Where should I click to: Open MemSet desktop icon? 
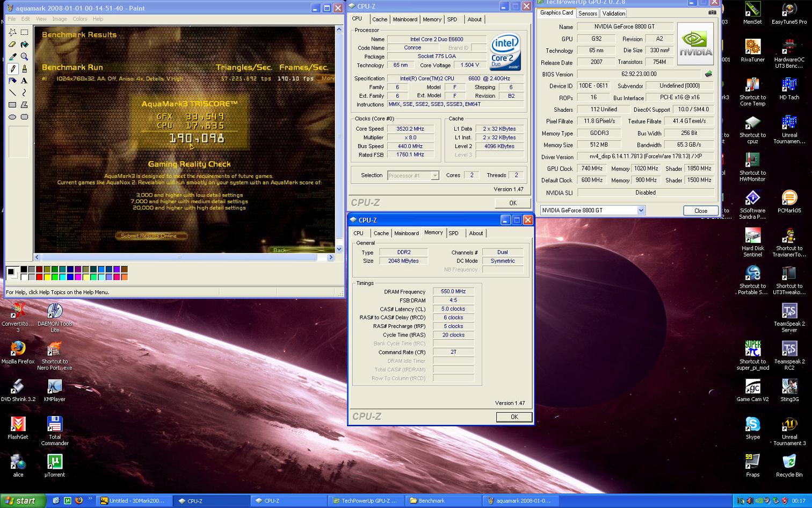coord(752,13)
